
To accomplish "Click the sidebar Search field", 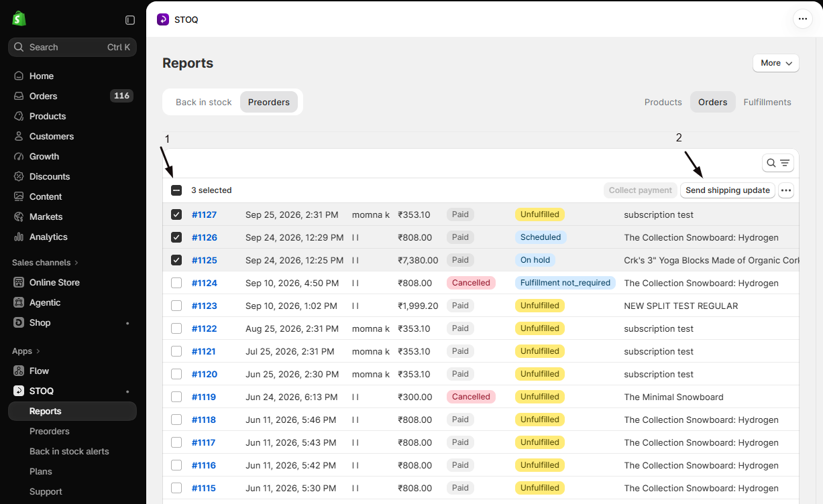I will [72, 47].
